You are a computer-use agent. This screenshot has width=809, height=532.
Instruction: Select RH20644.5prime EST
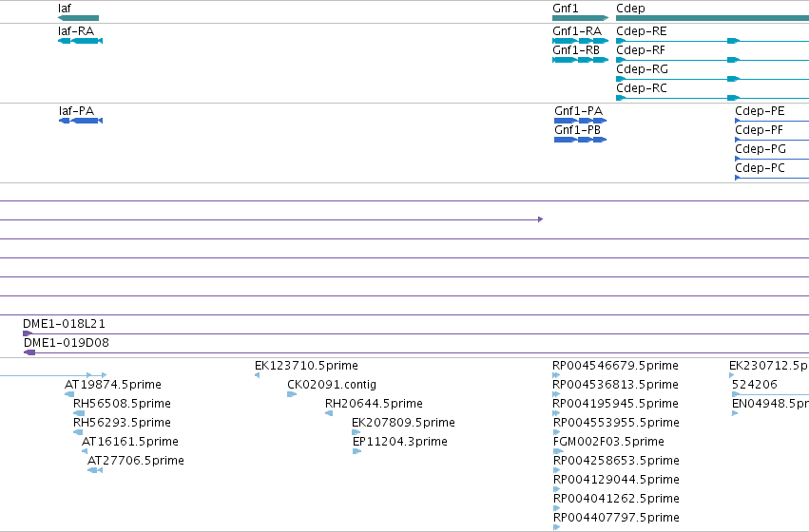coord(329,413)
